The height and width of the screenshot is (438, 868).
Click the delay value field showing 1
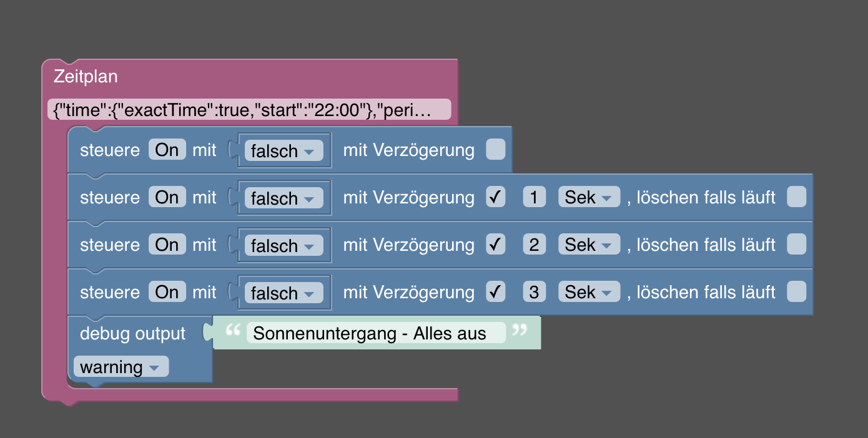pyautogui.click(x=534, y=197)
